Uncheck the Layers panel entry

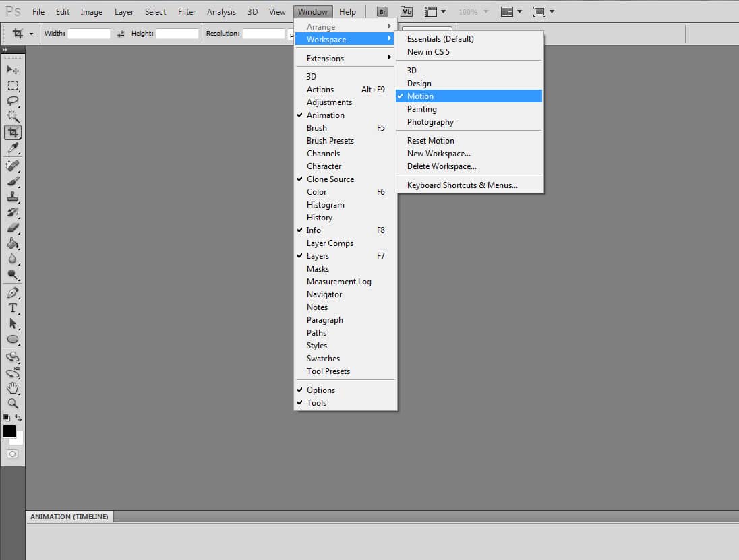(318, 255)
